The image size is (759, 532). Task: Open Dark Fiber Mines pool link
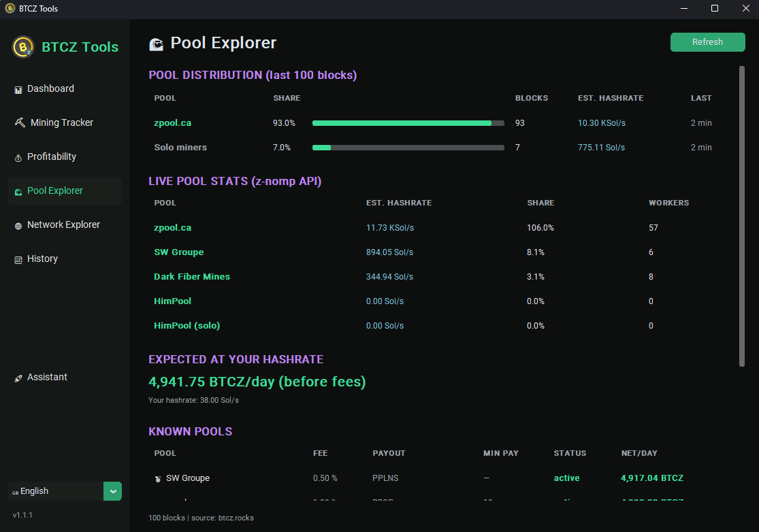pos(192,277)
